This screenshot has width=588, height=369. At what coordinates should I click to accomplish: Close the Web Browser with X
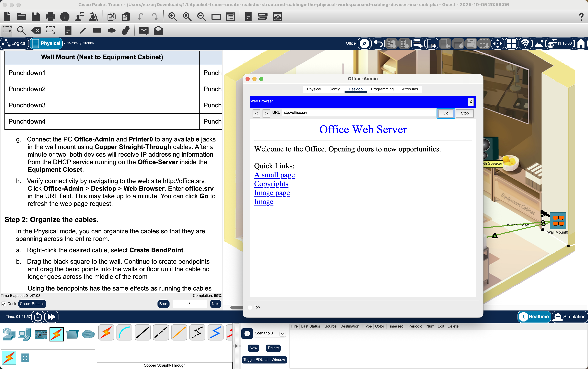471,102
